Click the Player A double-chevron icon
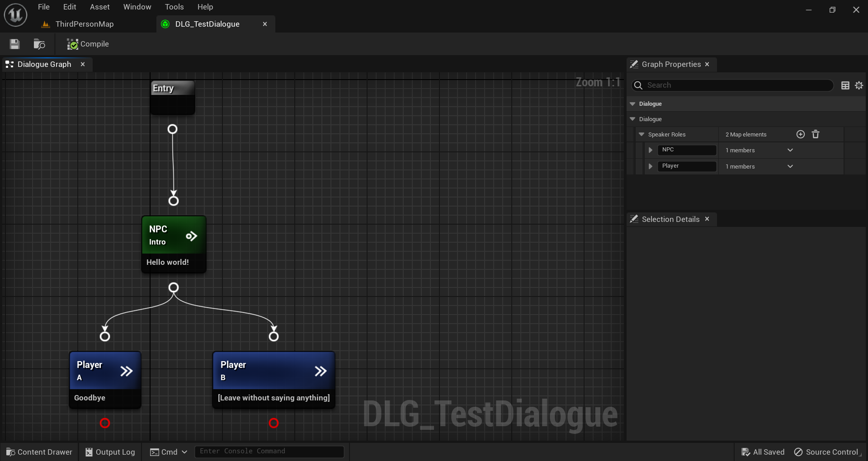The height and width of the screenshot is (461, 868). 127,371
